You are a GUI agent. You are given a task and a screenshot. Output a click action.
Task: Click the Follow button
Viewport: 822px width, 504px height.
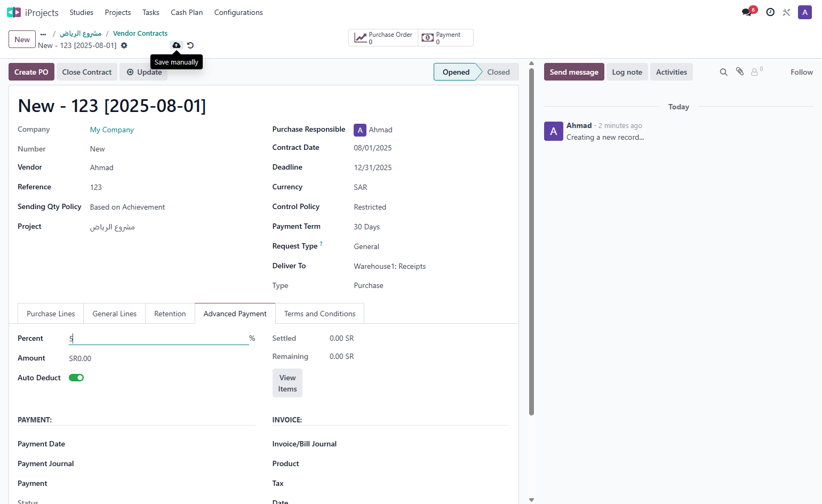(x=802, y=72)
